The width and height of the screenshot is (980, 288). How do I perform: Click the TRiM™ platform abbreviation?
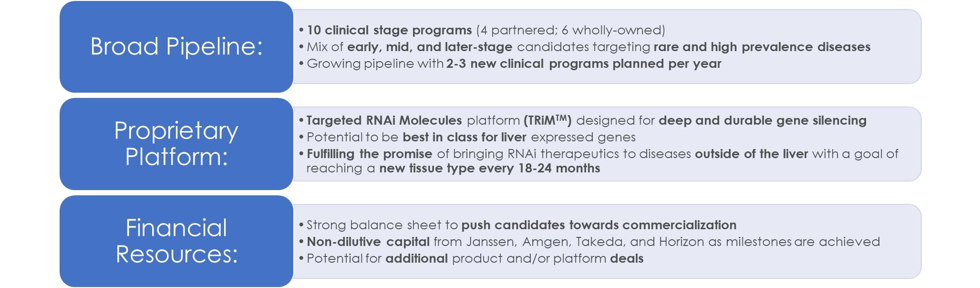[x=547, y=120]
